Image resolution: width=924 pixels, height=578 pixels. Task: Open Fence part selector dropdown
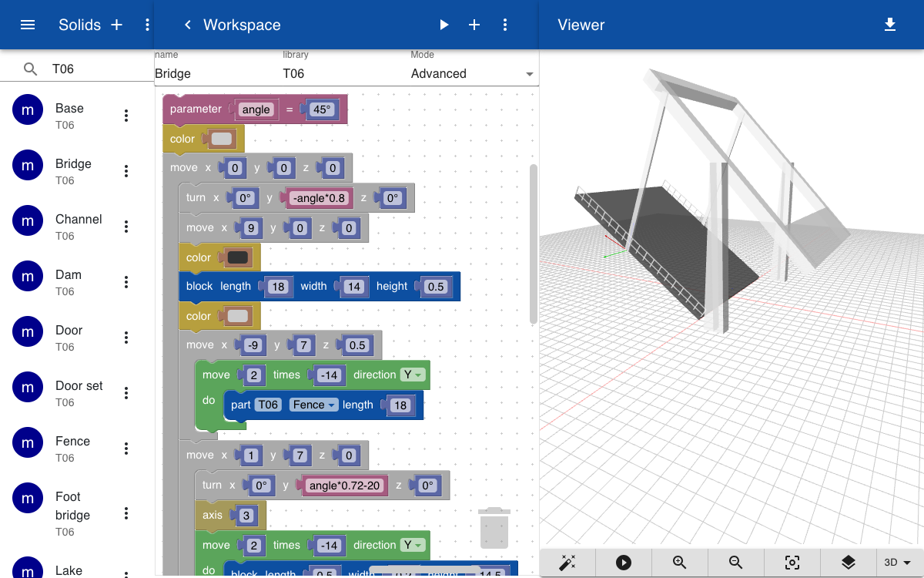pos(314,405)
